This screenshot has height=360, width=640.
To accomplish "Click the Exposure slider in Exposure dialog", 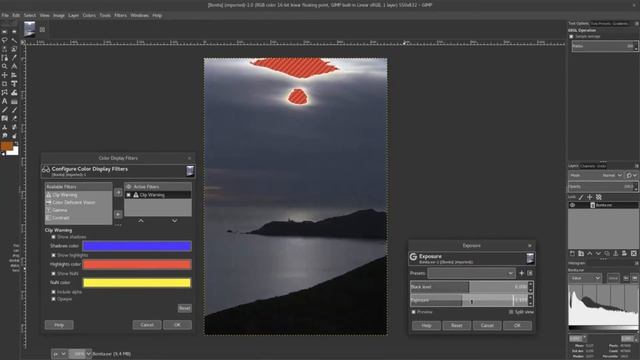I will pyautogui.click(x=469, y=300).
